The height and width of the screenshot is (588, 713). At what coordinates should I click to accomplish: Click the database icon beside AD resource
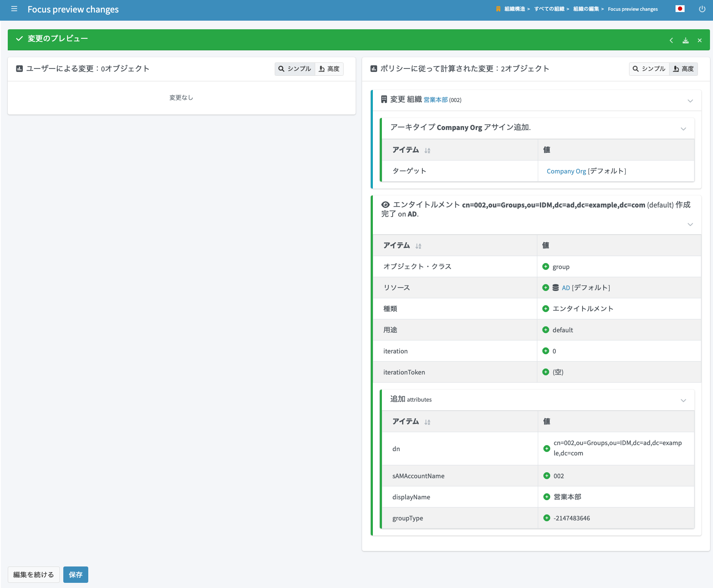point(556,288)
